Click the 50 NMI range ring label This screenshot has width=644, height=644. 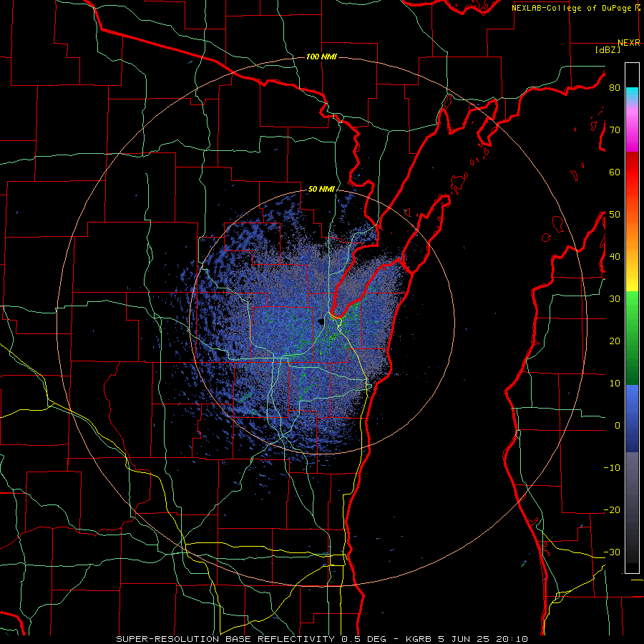(x=321, y=189)
